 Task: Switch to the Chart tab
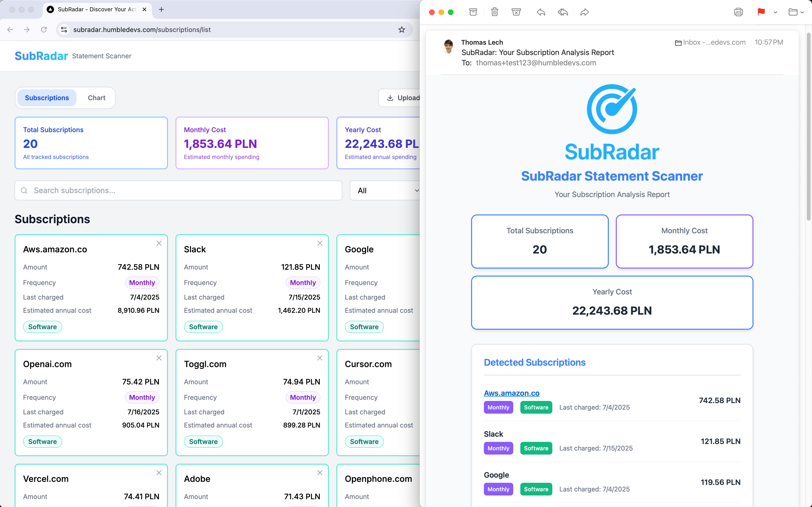click(x=97, y=98)
